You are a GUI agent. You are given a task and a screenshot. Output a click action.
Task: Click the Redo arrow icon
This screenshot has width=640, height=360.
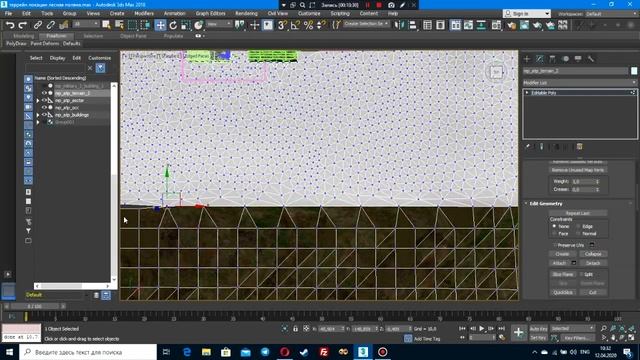tap(23, 25)
